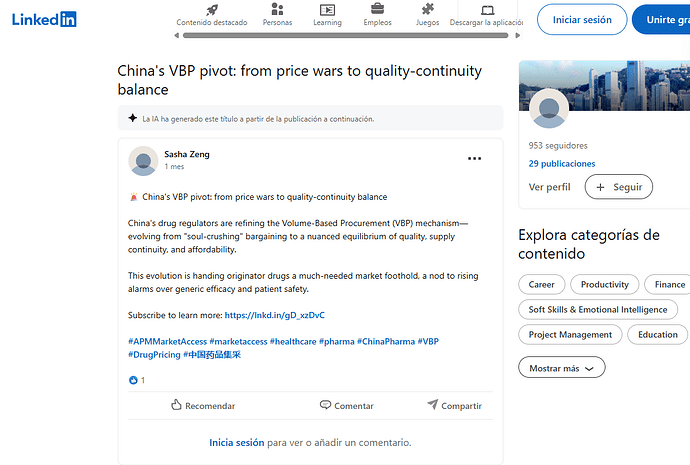Open Contenido destacado from the nav bar
The height and width of the screenshot is (465, 690).
[x=212, y=15]
